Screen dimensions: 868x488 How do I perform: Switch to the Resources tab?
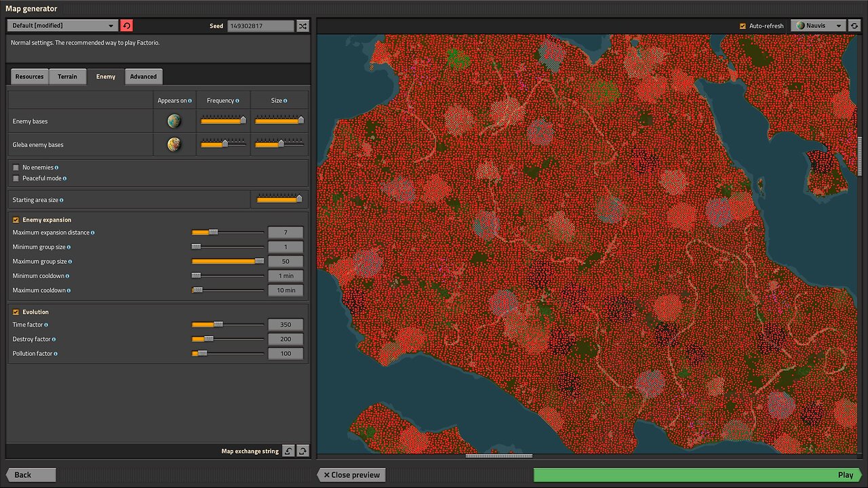[29, 77]
